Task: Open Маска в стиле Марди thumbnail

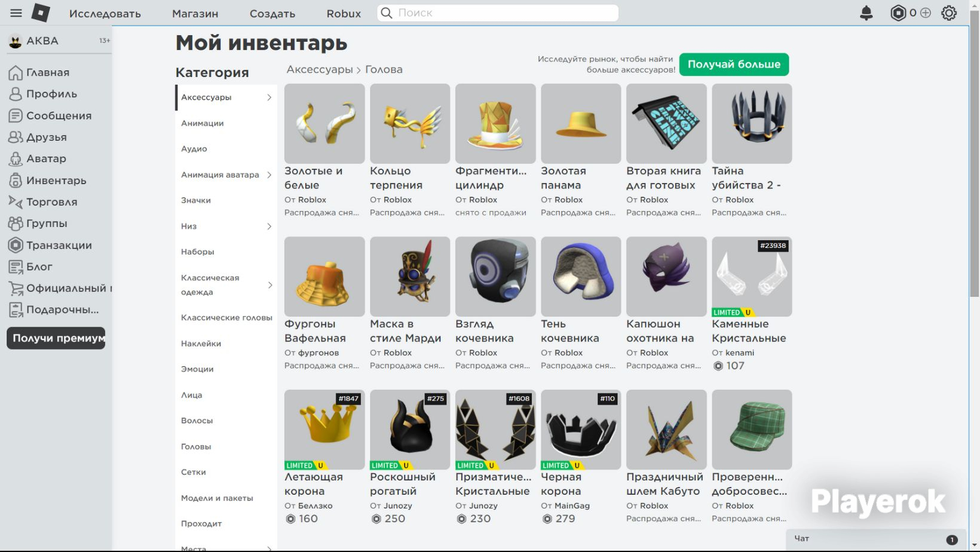Action: click(x=410, y=277)
